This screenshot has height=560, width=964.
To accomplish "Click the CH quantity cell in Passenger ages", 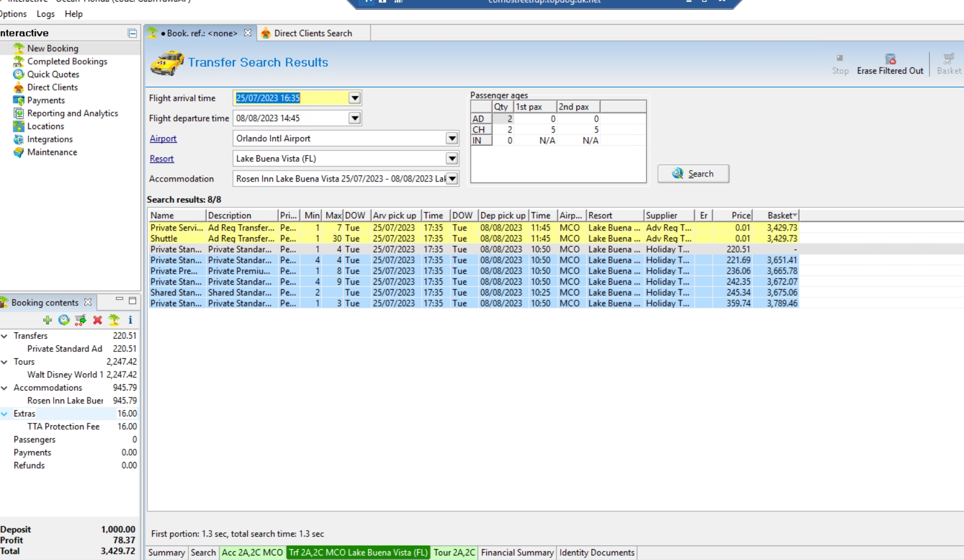I will click(x=503, y=130).
